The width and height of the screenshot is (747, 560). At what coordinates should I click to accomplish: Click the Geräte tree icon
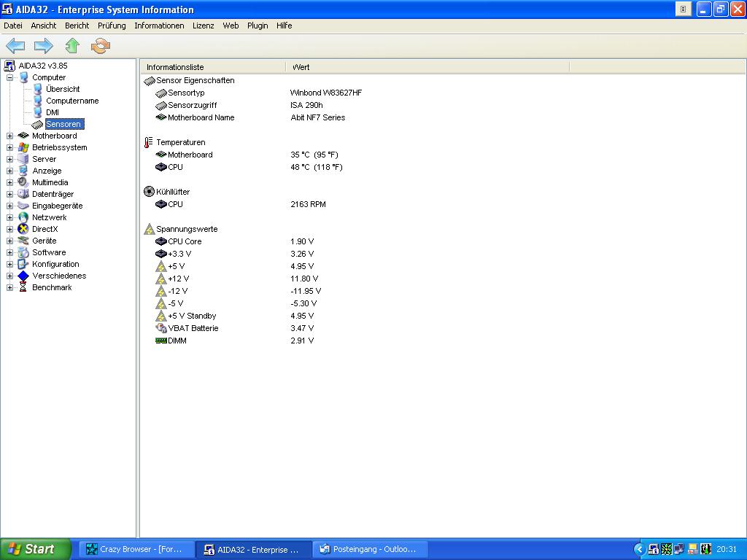[x=23, y=241]
